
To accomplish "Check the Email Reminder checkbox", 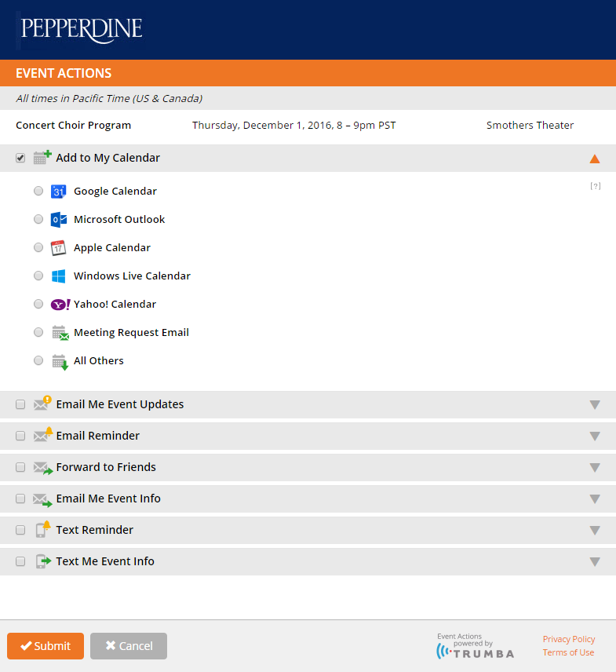I will coord(20,436).
